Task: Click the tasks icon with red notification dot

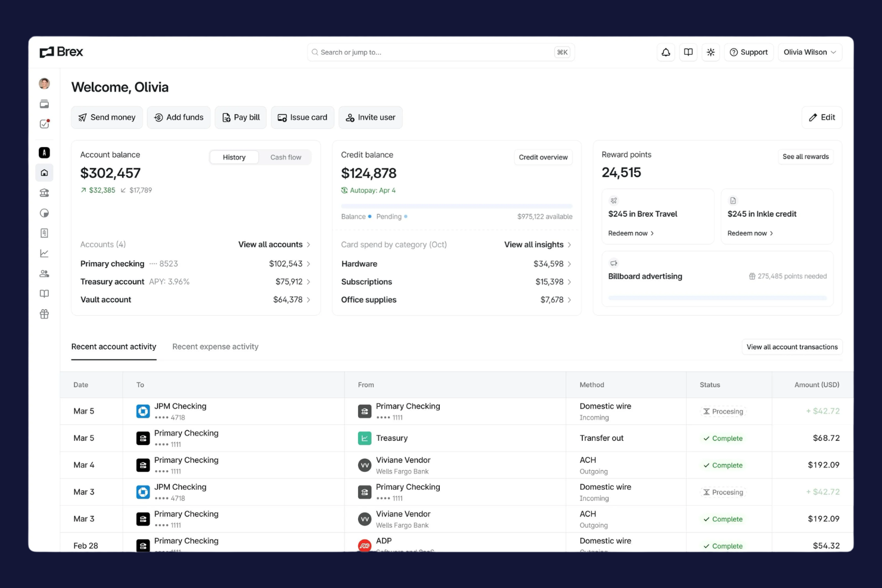Action: click(x=44, y=124)
